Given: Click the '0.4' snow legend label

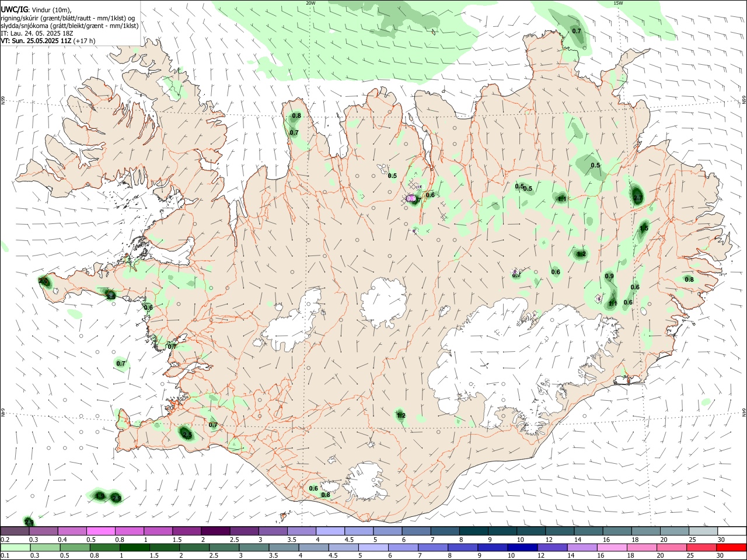Looking at the screenshot, I should coord(62,540).
